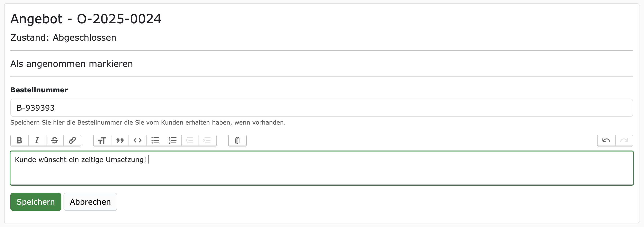Format selection as code
This screenshot has width=644, height=227.
pyautogui.click(x=137, y=140)
